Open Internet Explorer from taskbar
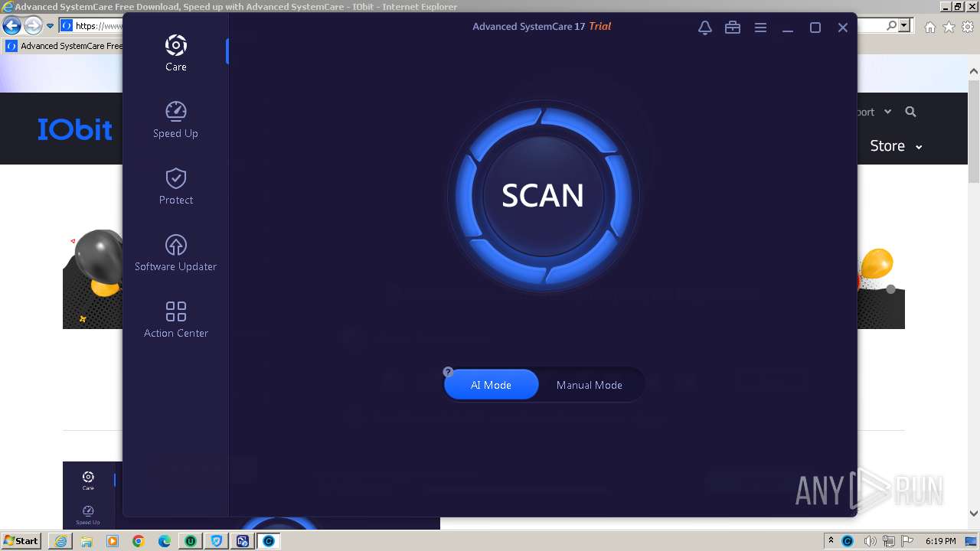This screenshot has width=980, height=551. point(60,541)
